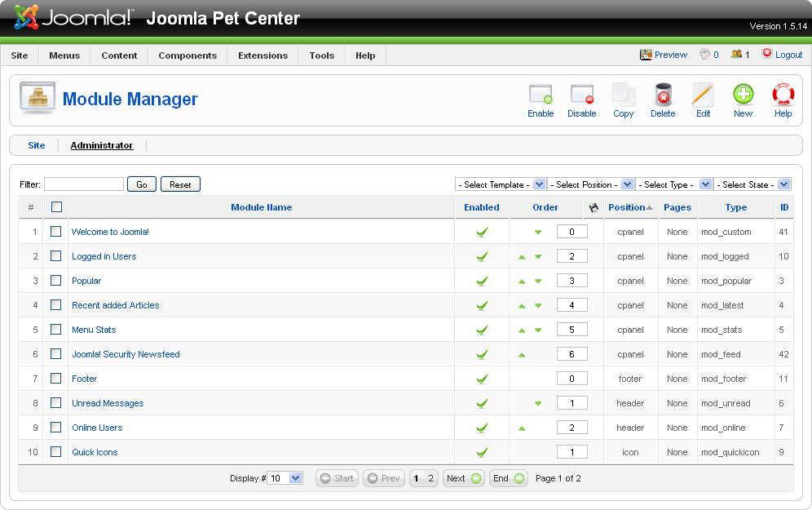Move Logged in Users up in order
The height and width of the screenshot is (510, 812).
[522, 257]
